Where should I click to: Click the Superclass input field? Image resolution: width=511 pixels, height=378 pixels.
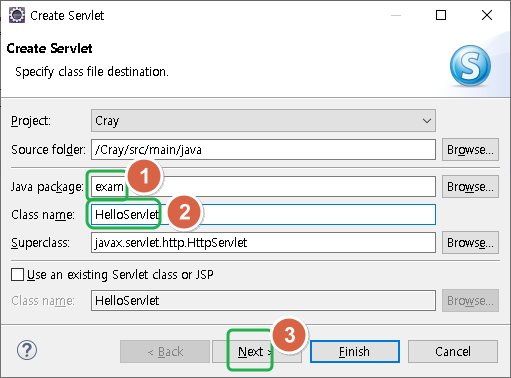pos(263,242)
